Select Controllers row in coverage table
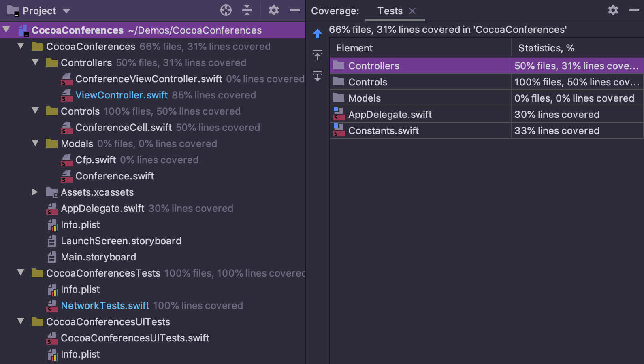The image size is (644, 364). [x=486, y=66]
